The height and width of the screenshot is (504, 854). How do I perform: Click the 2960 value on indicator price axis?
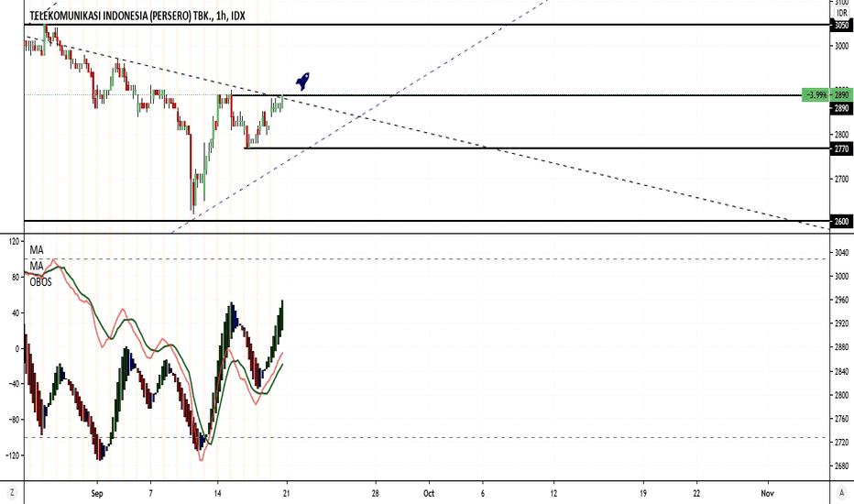(x=841, y=301)
